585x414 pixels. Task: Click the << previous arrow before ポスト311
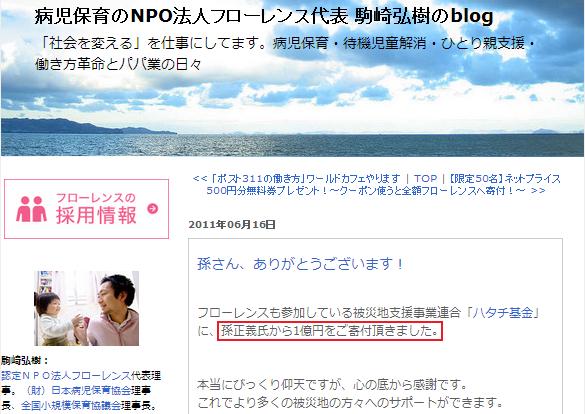coord(200,179)
